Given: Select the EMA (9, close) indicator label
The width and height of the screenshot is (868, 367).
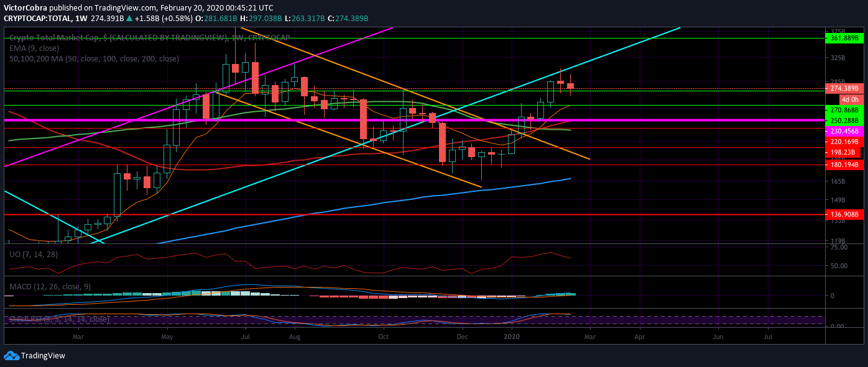Looking at the screenshot, I should [34, 48].
